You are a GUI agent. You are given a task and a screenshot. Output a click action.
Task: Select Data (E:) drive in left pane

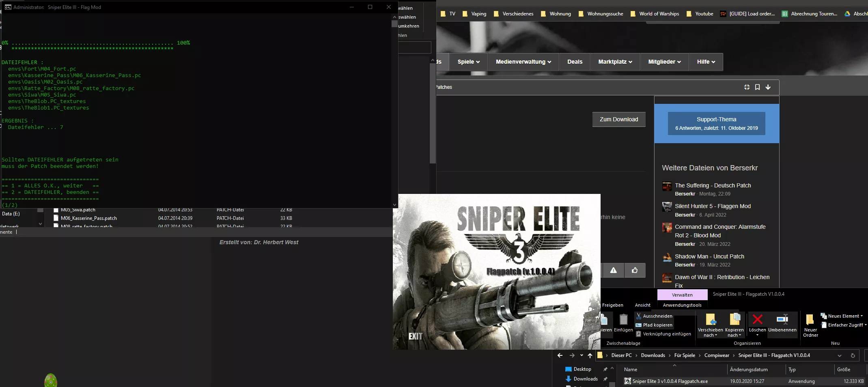coord(11,214)
